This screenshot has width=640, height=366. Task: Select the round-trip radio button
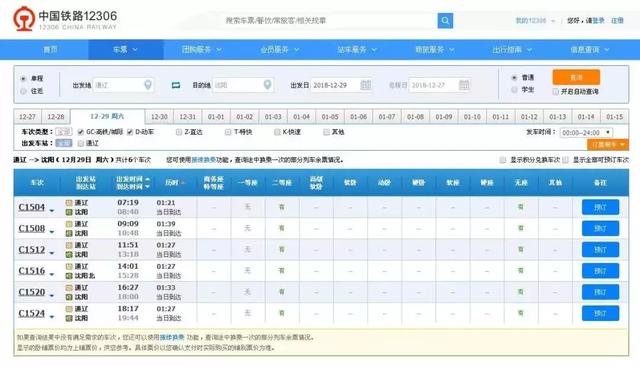pos(23,91)
